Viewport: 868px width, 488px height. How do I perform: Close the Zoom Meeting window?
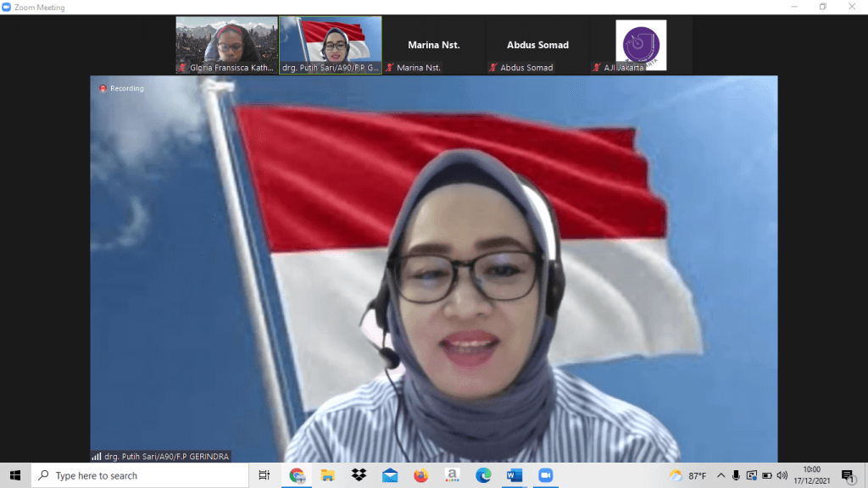click(852, 7)
